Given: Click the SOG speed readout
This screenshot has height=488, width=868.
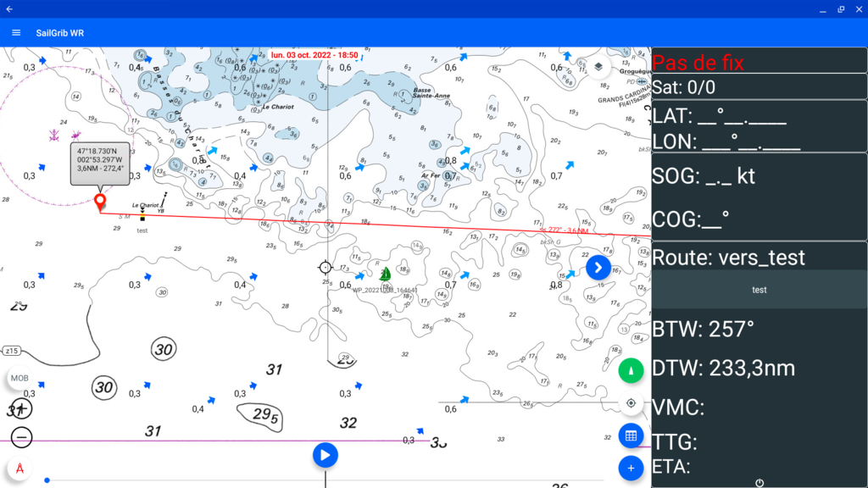Looking at the screenshot, I should [x=704, y=176].
